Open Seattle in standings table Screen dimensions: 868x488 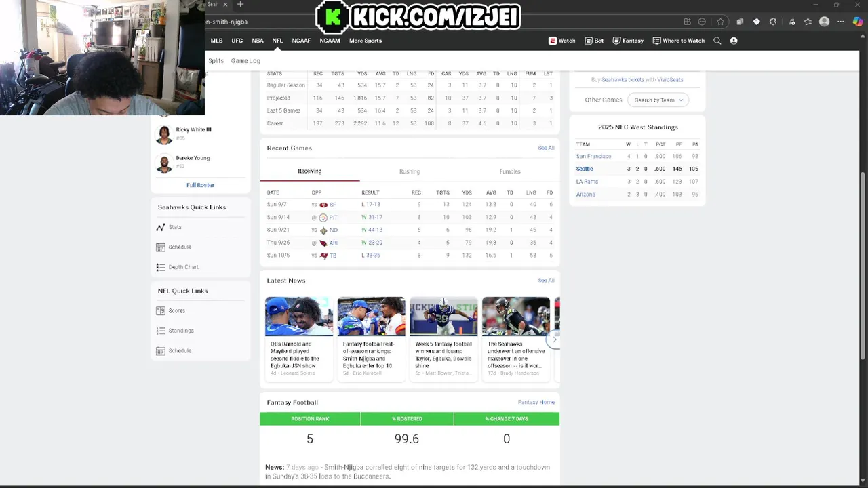click(x=585, y=169)
